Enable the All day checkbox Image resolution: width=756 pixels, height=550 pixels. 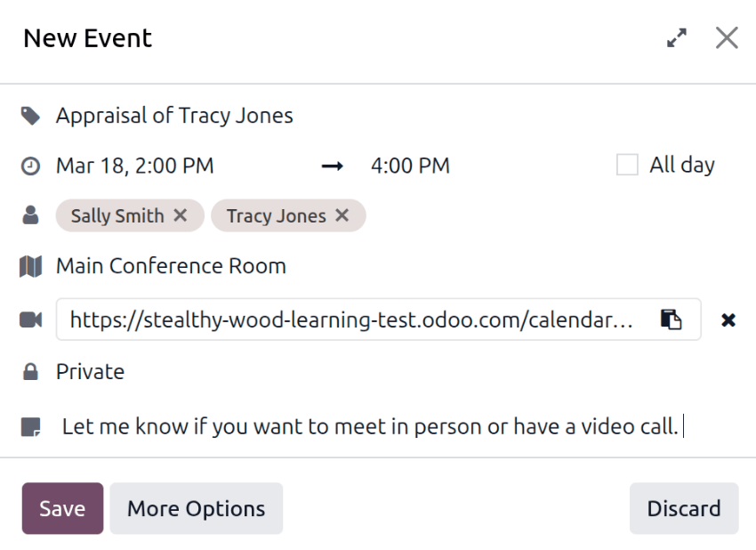[x=627, y=166]
